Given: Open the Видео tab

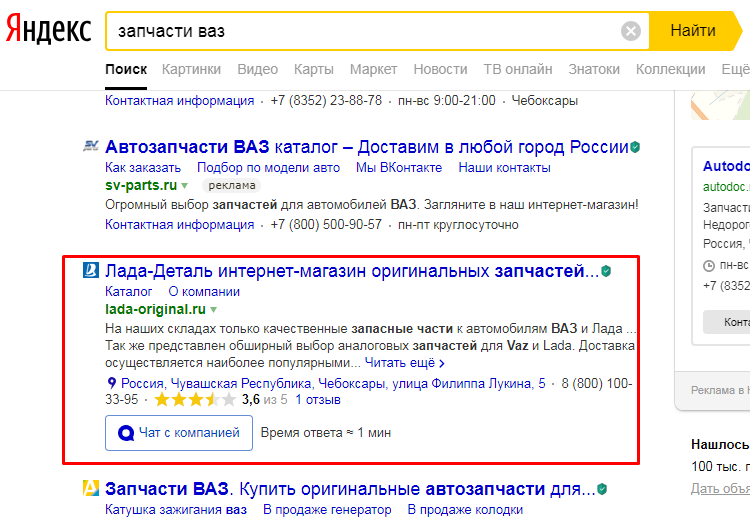Looking at the screenshot, I should pyautogui.click(x=257, y=69).
